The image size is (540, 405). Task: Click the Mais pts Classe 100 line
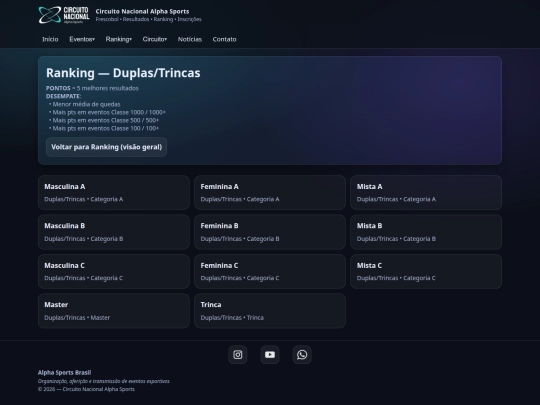tap(104, 128)
